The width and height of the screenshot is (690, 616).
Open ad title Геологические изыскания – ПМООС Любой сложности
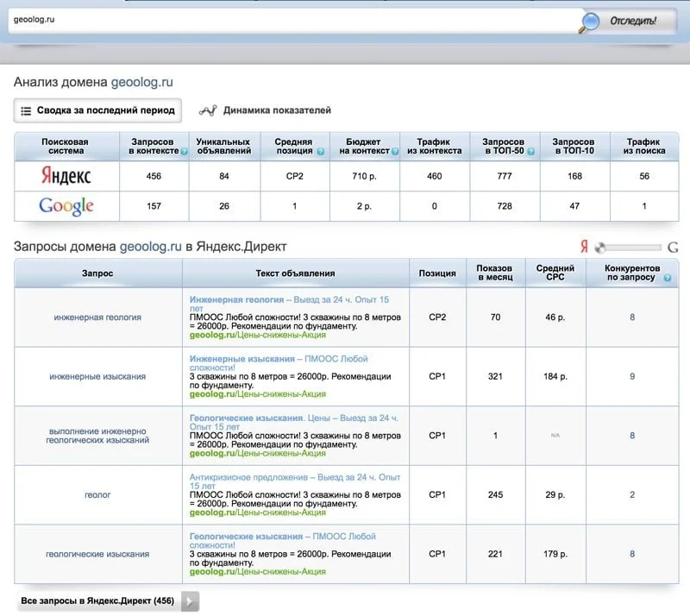pyautogui.click(x=283, y=541)
